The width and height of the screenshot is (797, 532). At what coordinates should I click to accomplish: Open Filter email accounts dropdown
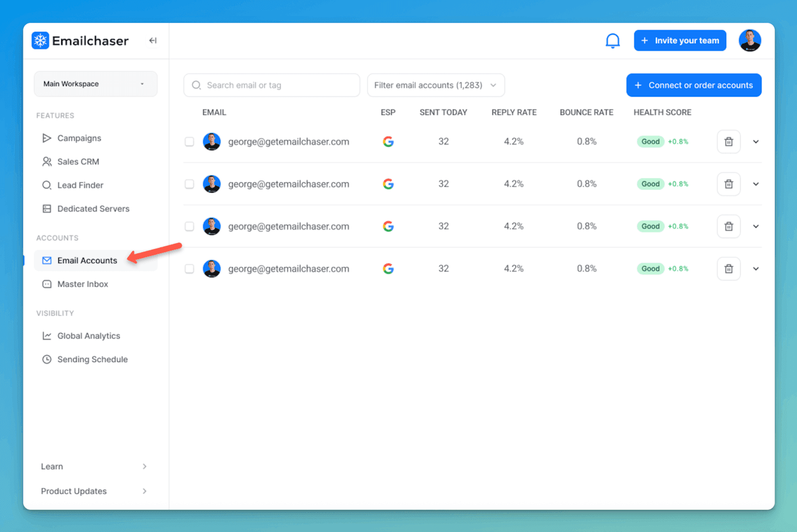pos(436,85)
